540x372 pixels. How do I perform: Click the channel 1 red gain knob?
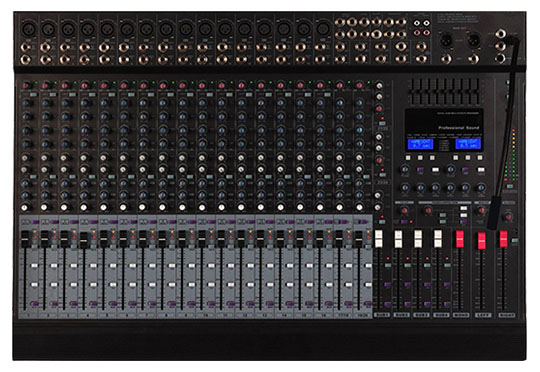pyautogui.click(x=26, y=85)
